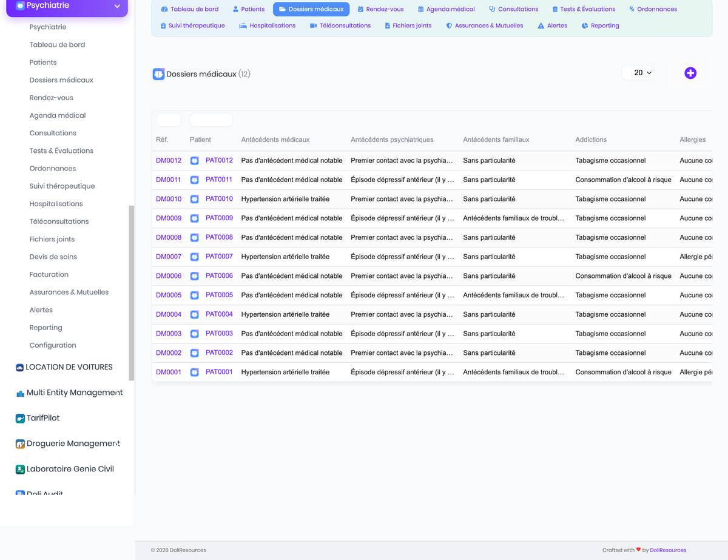This screenshot has width=728, height=560.
Task: Click the patient icon next to PAT0011
Action: [x=195, y=180]
